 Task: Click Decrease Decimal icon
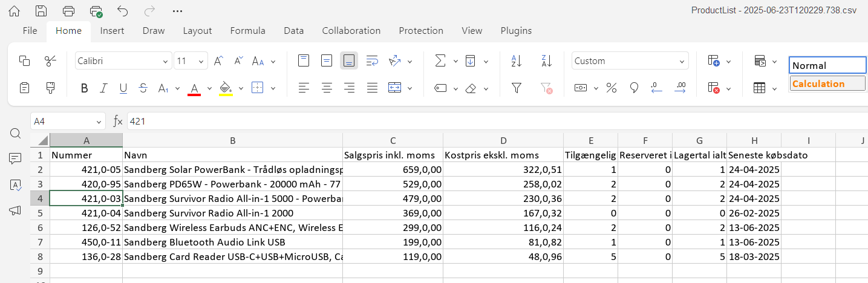pos(657,88)
